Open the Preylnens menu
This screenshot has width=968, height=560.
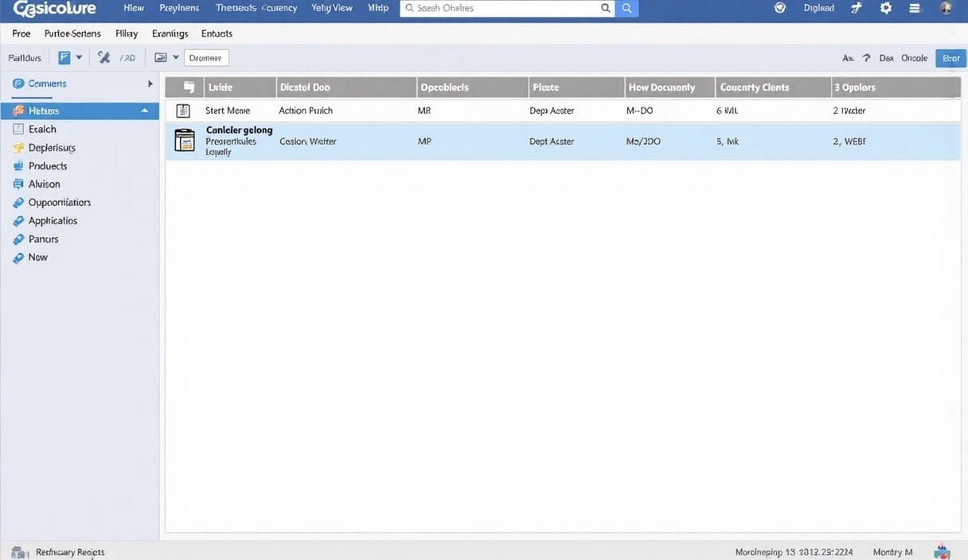179,8
